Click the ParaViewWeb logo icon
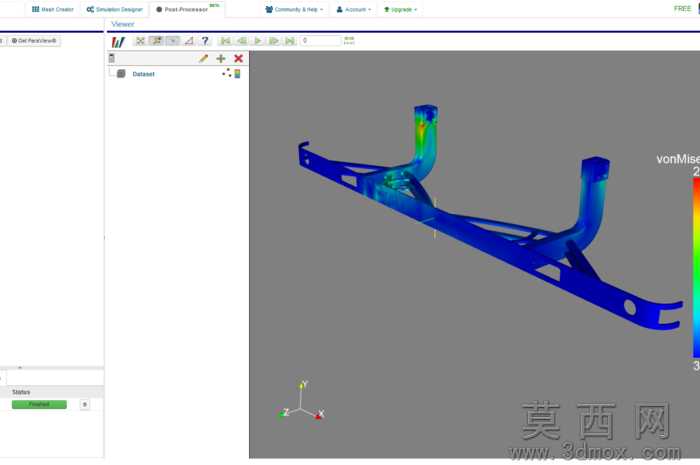 [x=118, y=42]
